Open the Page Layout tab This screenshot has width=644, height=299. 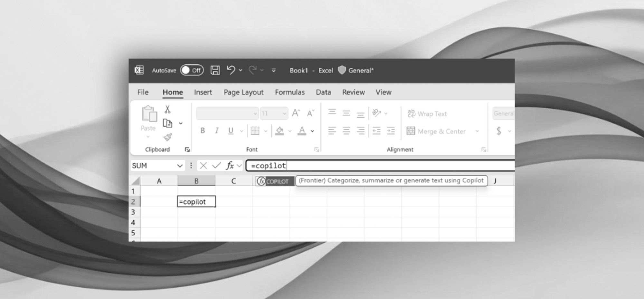click(x=243, y=92)
